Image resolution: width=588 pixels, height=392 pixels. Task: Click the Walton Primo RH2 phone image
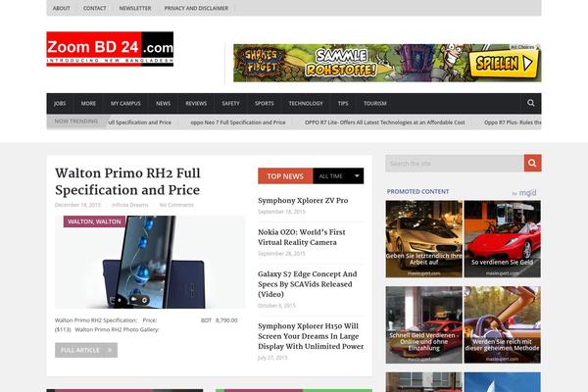click(x=150, y=262)
